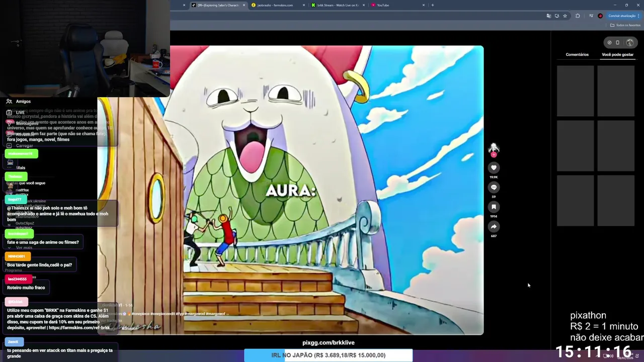The image size is (644, 362).
Task: Bookmark page with star icon
Action: 565,16
